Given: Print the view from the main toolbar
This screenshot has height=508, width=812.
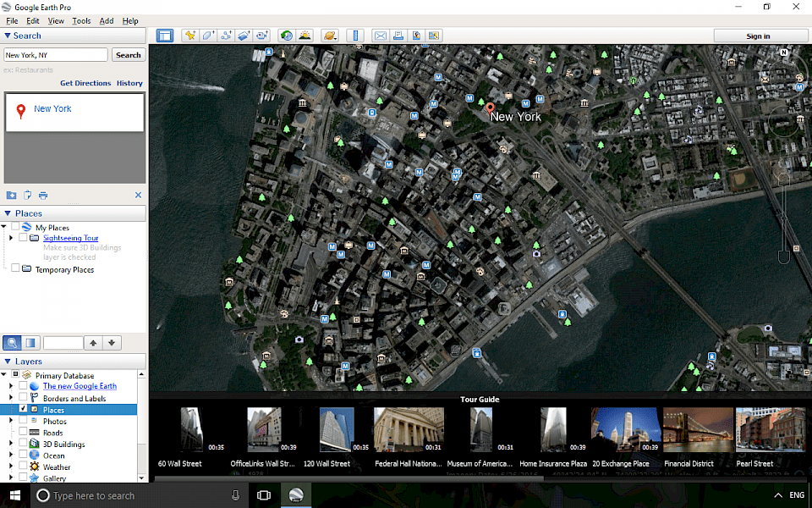Looking at the screenshot, I should 398,36.
